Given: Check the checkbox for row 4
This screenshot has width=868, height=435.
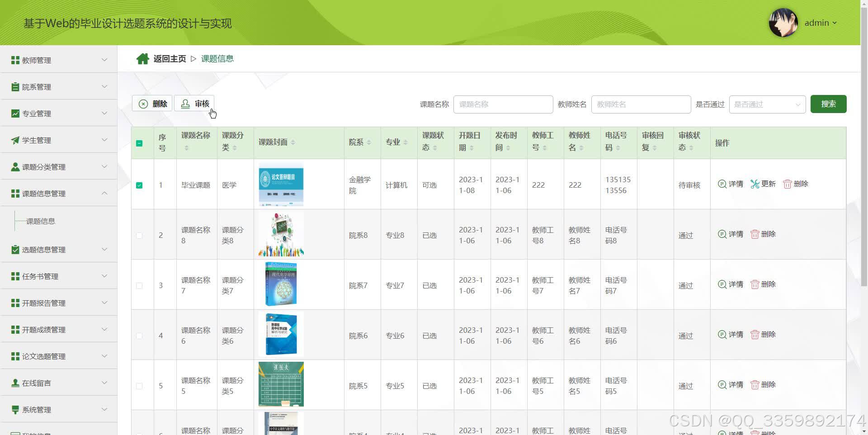Looking at the screenshot, I should point(139,336).
